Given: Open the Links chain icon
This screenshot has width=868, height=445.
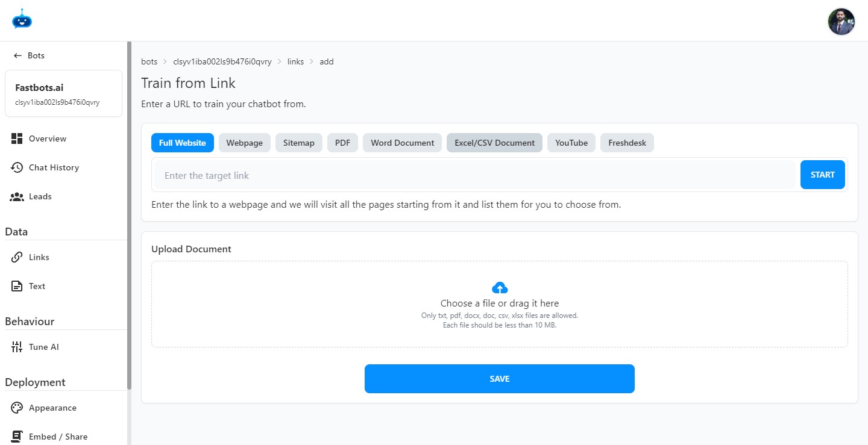Looking at the screenshot, I should [x=17, y=257].
